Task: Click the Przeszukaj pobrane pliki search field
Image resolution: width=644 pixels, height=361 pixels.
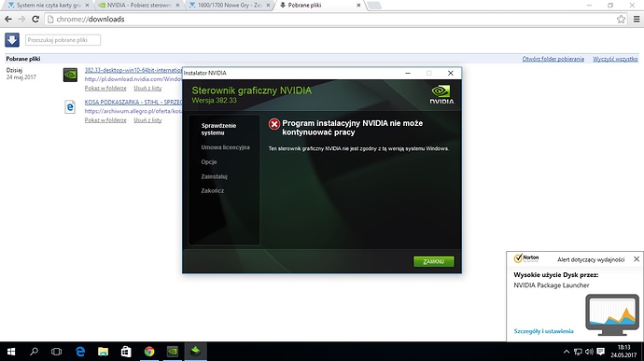Action: [63, 40]
